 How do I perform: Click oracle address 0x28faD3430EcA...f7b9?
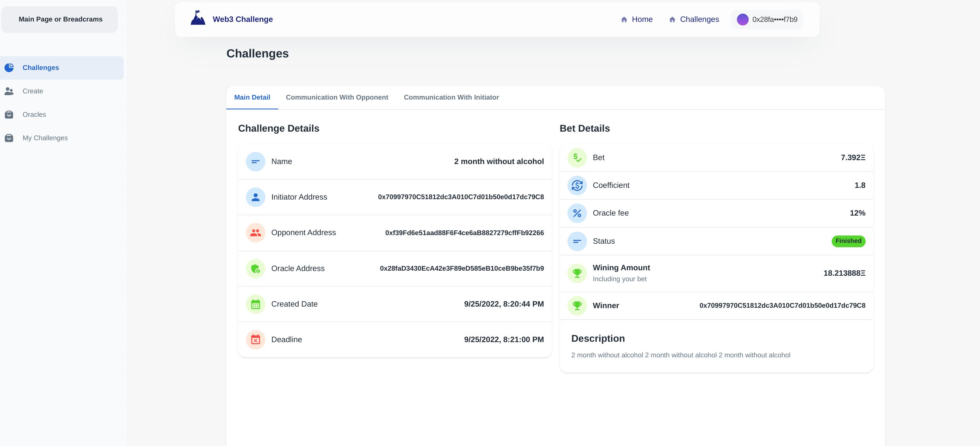462,268
